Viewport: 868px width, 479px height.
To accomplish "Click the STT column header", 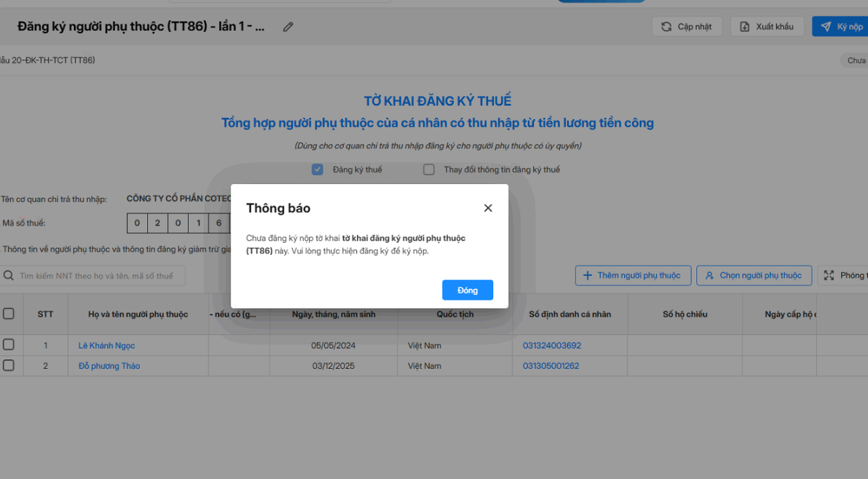I will point(46,314).
